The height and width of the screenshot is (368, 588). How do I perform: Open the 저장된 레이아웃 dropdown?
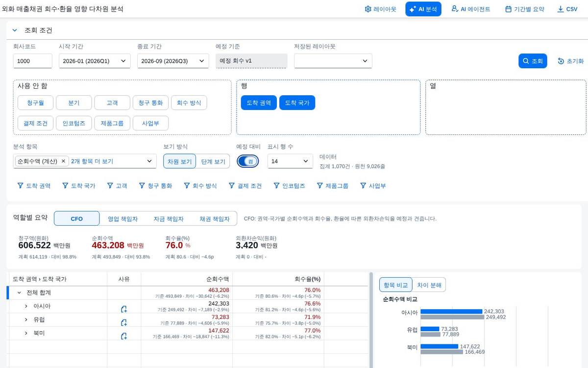(x=333, y=61)
